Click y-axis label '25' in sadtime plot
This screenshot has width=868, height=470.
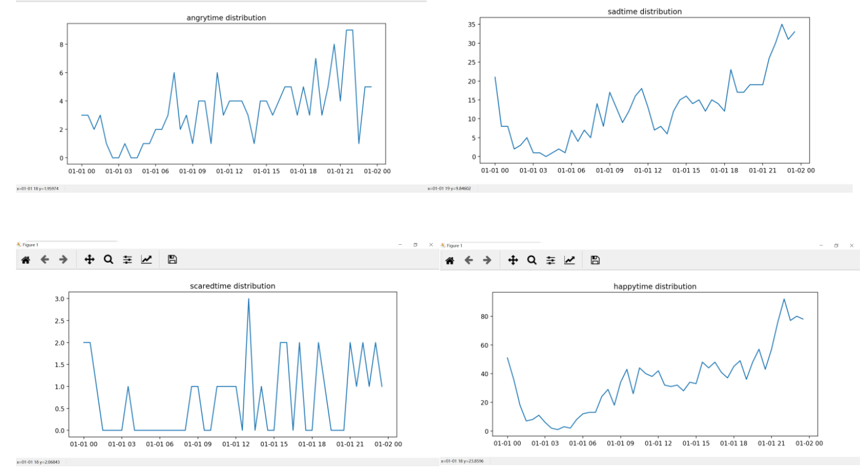pos(473,62)
